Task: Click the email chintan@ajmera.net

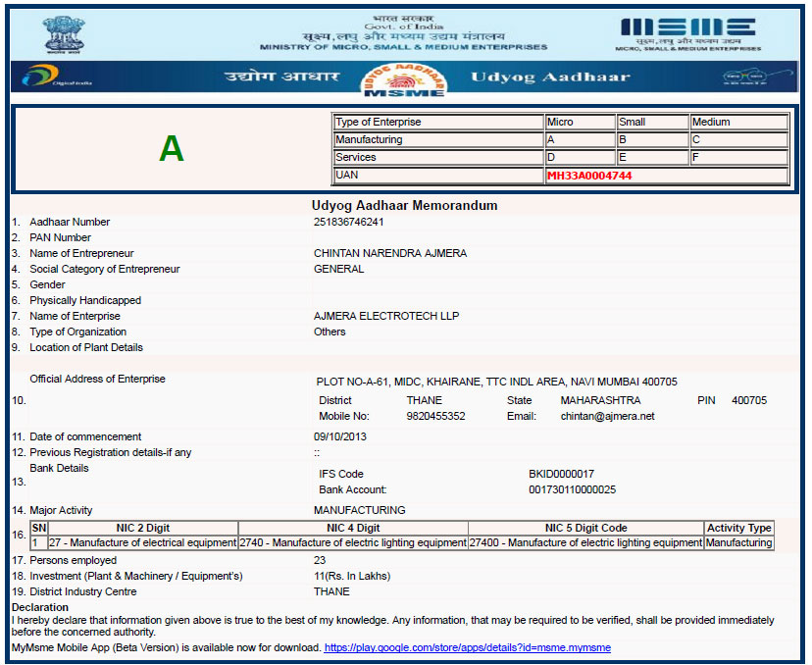Action: click(607, 416)
